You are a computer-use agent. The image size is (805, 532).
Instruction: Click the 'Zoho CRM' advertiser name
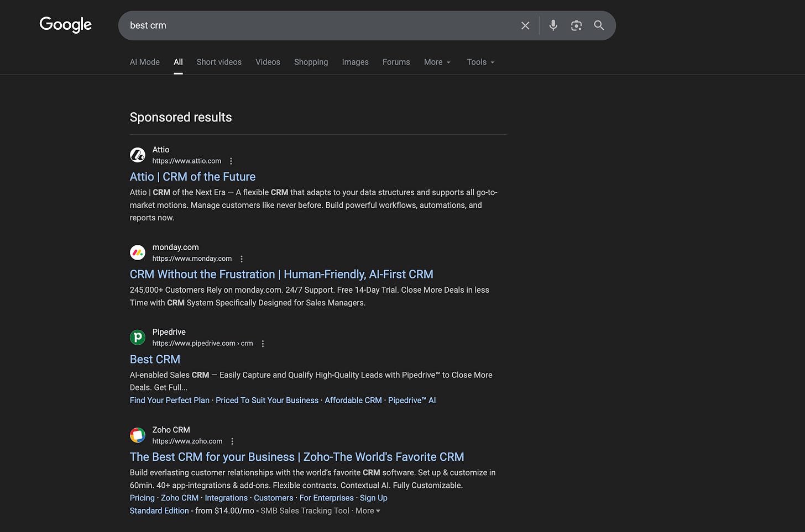[x=171, y=430]
